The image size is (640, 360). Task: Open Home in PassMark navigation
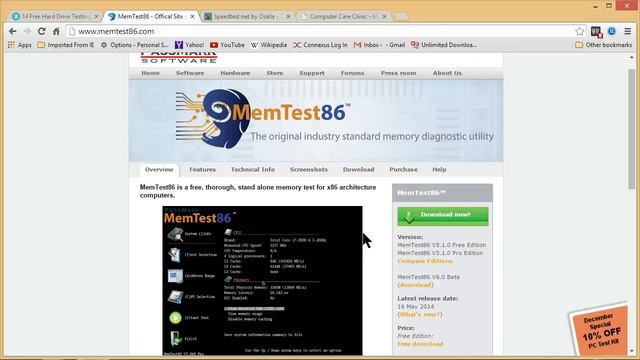[x=150, y=73]
